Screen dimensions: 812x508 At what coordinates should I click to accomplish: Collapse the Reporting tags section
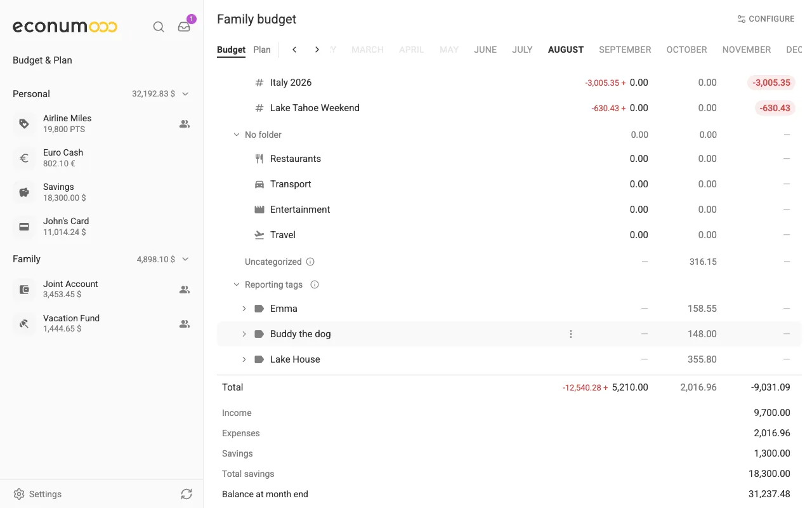237,284
